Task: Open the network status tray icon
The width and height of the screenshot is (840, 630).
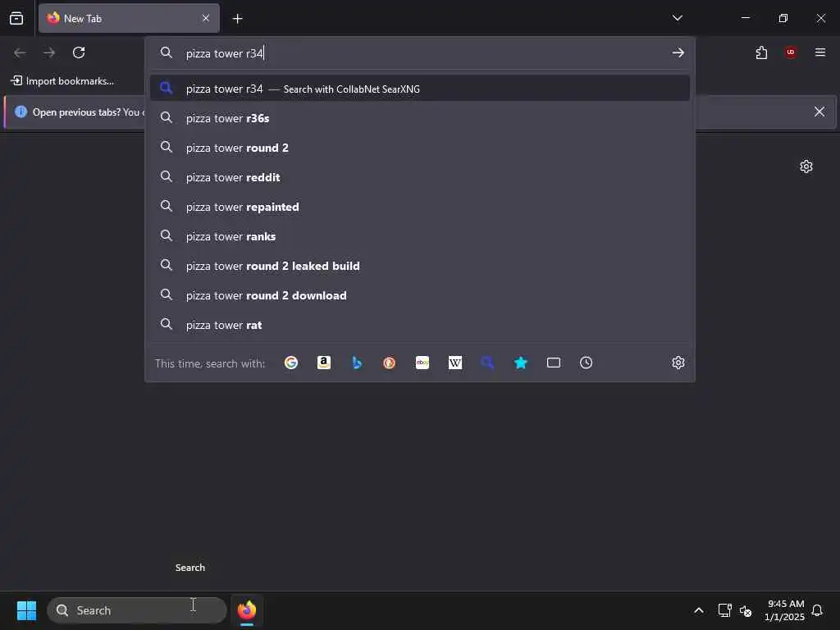Action: (724, 610)
